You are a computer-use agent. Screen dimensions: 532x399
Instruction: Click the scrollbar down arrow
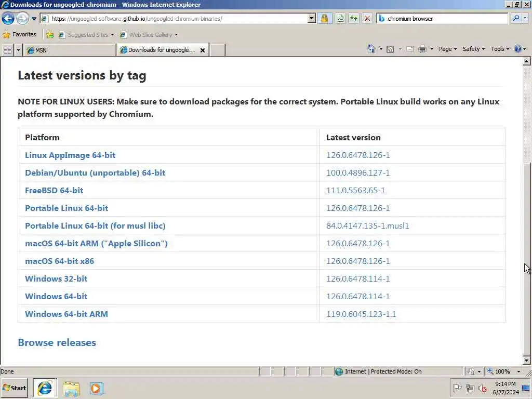point(527,360)
